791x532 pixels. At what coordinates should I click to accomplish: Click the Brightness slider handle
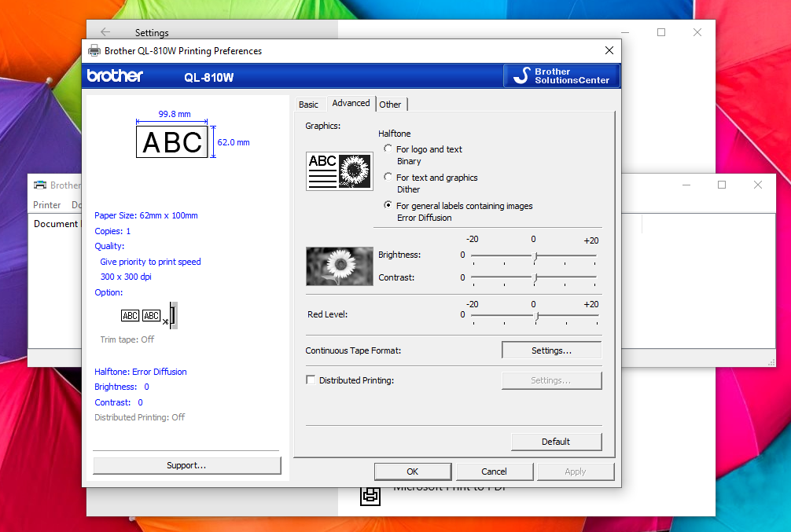pyautogui.click(x=535, y=255)
